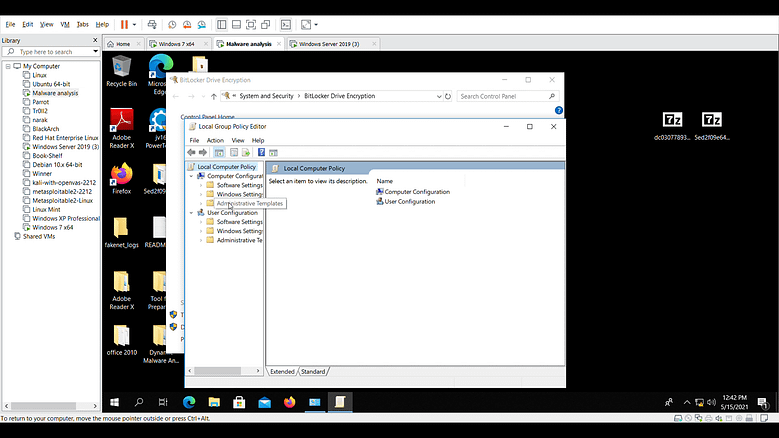Open VMware VM menu
Image resolution: width=779 pixels, height=438 pixels.
(65, 24)
